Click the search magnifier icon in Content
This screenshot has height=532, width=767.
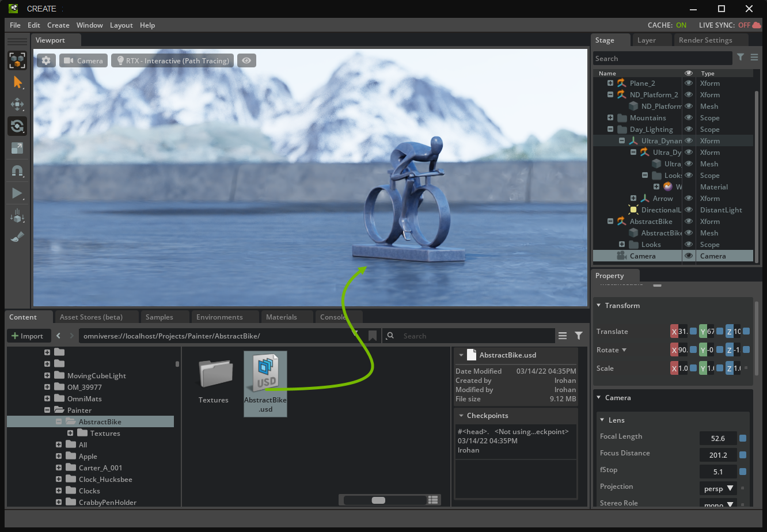pos(391,336)
